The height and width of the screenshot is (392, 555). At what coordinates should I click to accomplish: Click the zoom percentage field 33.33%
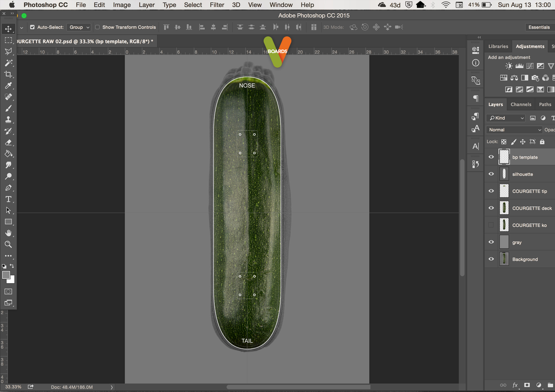[13, 387]
